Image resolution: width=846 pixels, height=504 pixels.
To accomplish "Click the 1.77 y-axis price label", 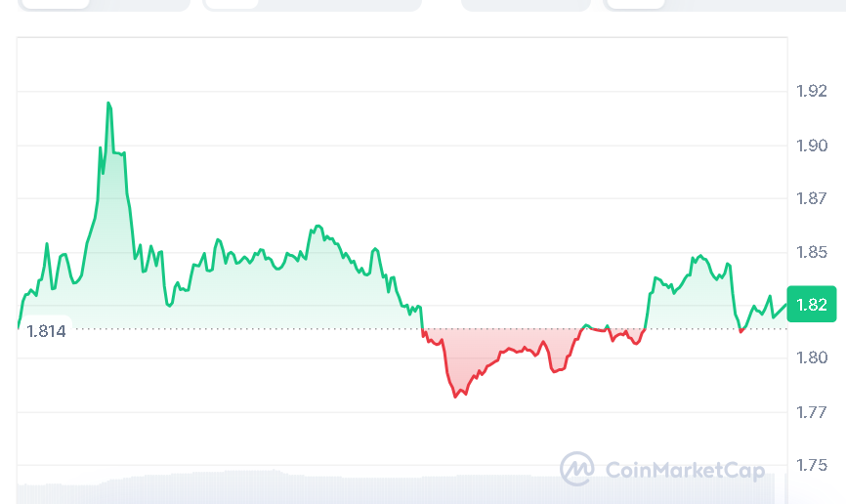I will pos(812,412).
